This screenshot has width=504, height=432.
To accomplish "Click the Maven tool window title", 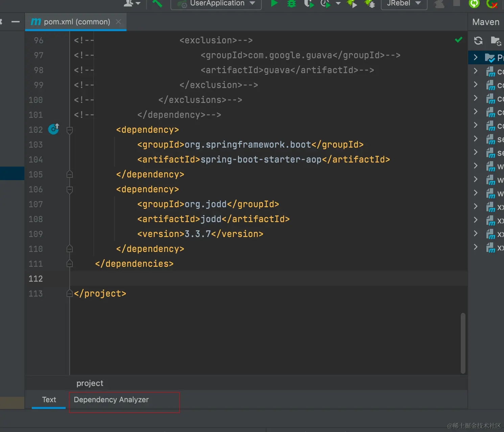I will pyautogui.click(x=486, y=22).
